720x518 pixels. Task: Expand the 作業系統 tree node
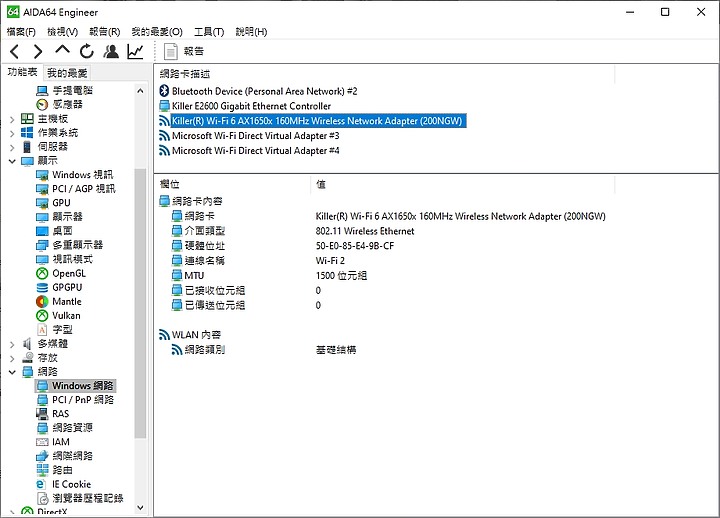[x=12, y=134]
